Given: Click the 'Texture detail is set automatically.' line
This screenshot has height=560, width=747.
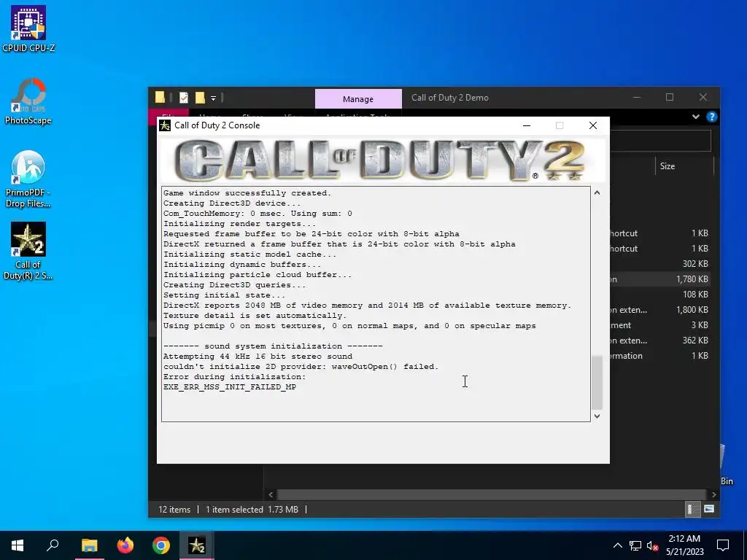Looking at the screenshot, I should tap(255, 316).
